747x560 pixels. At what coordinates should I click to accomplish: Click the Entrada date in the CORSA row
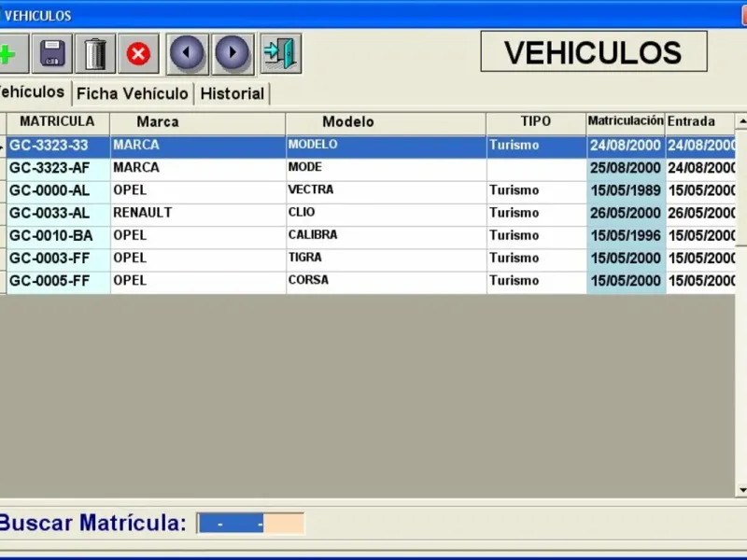(700, 282)
